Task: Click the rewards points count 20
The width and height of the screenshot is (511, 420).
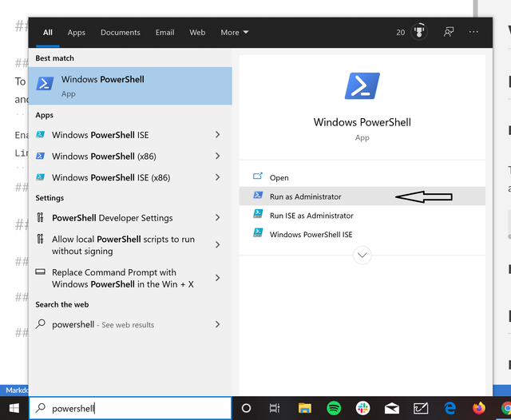Action: (401, 32)
